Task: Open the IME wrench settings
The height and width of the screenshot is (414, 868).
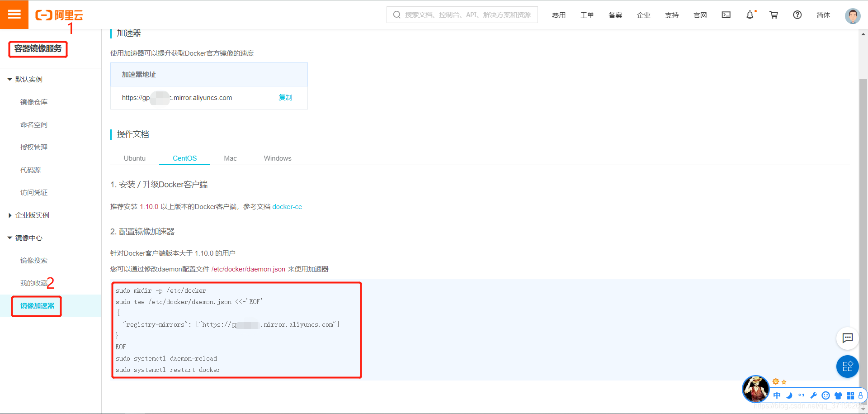Action: [813, 395]
